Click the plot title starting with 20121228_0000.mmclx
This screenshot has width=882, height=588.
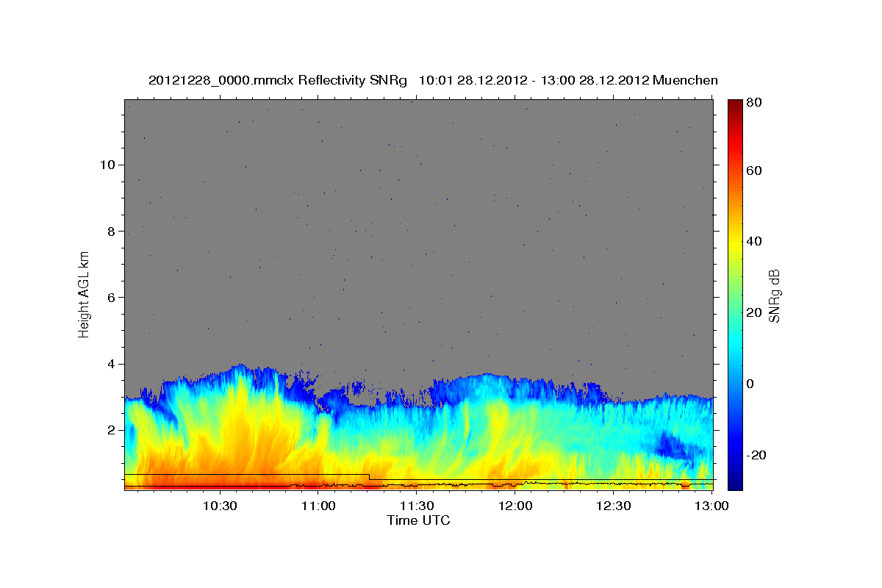pyautogui.click(x=433, y=80)
